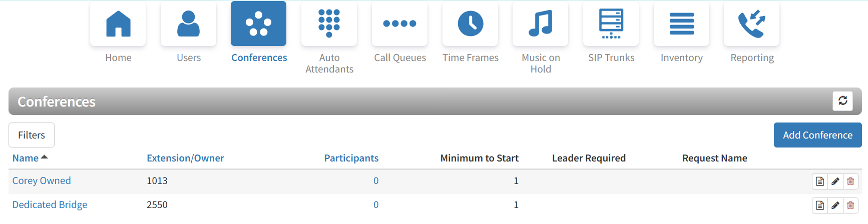The image size is (868, 224).
Task: Click participants count for Corey Owned
Action: (x=376, y=180)
